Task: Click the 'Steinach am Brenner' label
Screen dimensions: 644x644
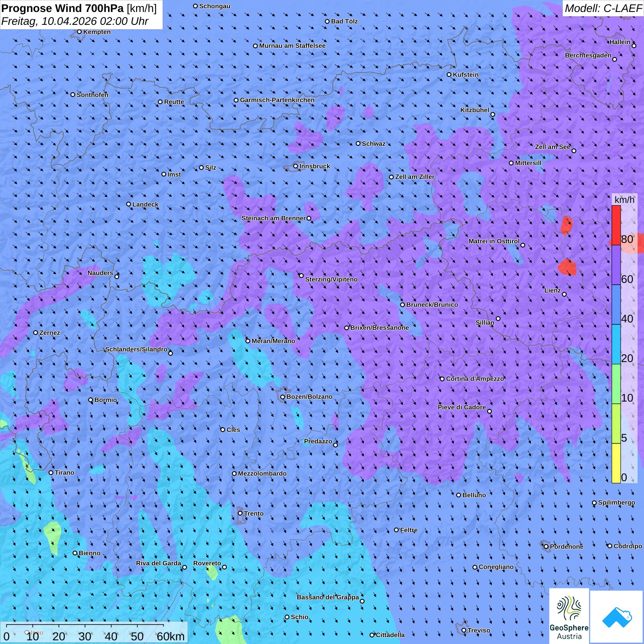Action: pyautogui.click(x=274, y=218)
